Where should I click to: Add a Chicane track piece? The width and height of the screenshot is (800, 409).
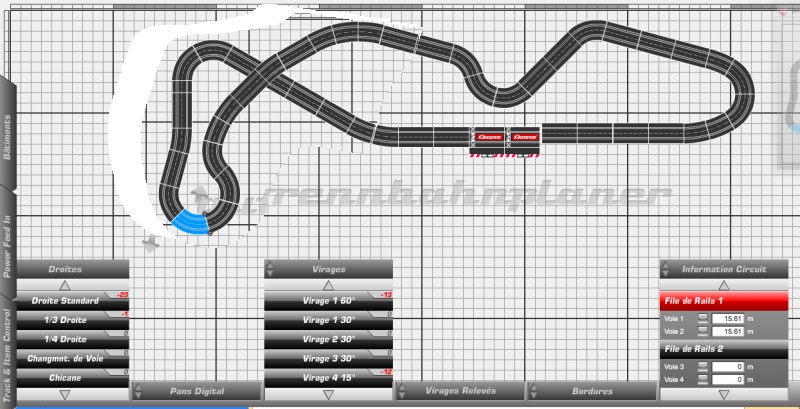pos(66,378)
